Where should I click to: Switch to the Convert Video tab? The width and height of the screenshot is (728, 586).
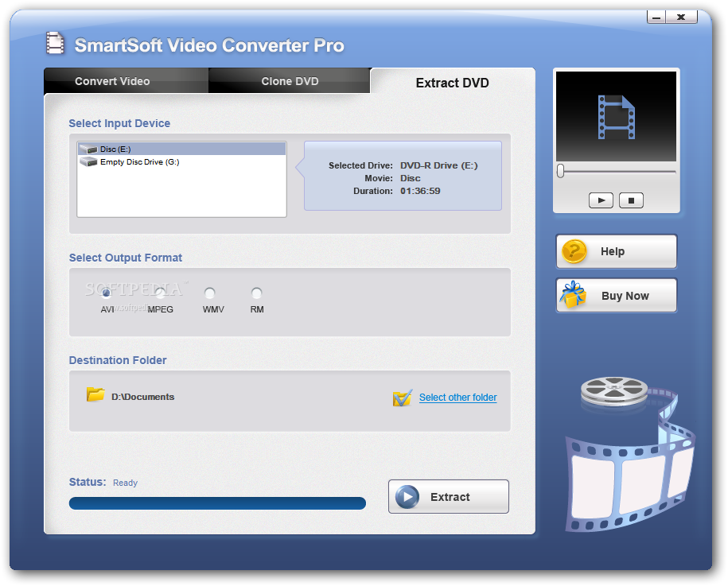click(x=126, y=81)
